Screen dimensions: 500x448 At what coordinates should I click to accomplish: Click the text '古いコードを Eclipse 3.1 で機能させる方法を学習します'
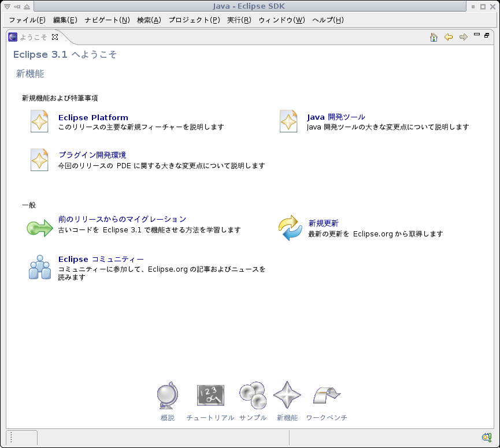pos(149,230)
